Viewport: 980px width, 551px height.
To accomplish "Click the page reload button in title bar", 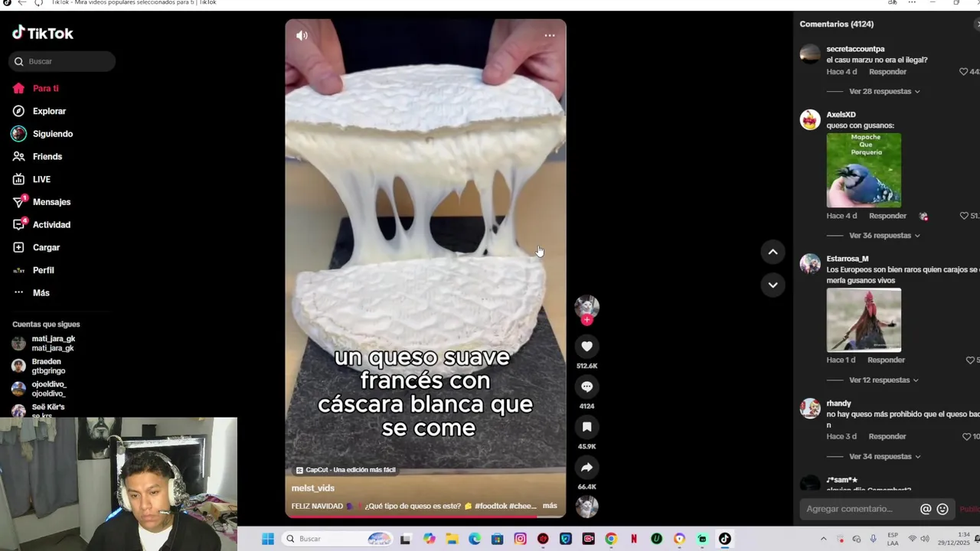I will 38,3.
